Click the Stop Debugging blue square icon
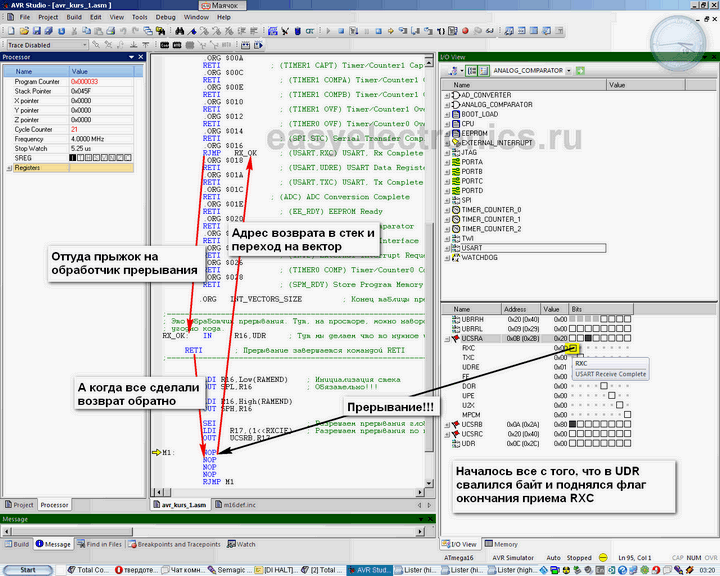 [341, 31]
